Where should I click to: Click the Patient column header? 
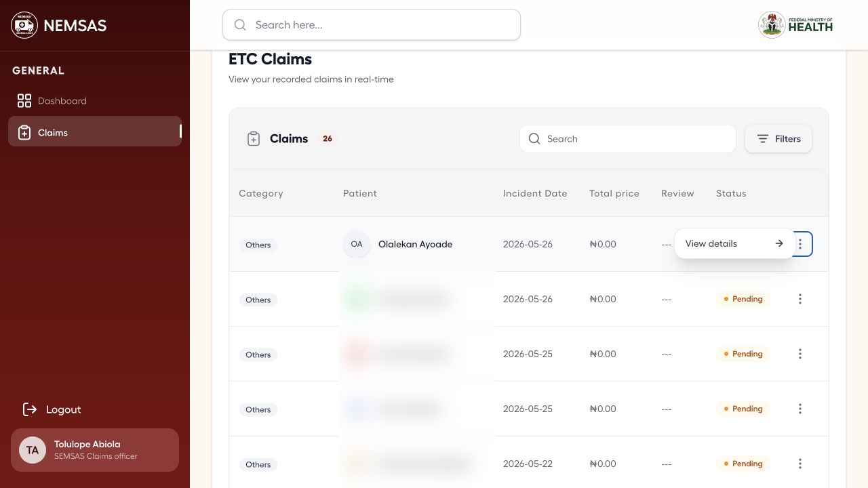360,193
